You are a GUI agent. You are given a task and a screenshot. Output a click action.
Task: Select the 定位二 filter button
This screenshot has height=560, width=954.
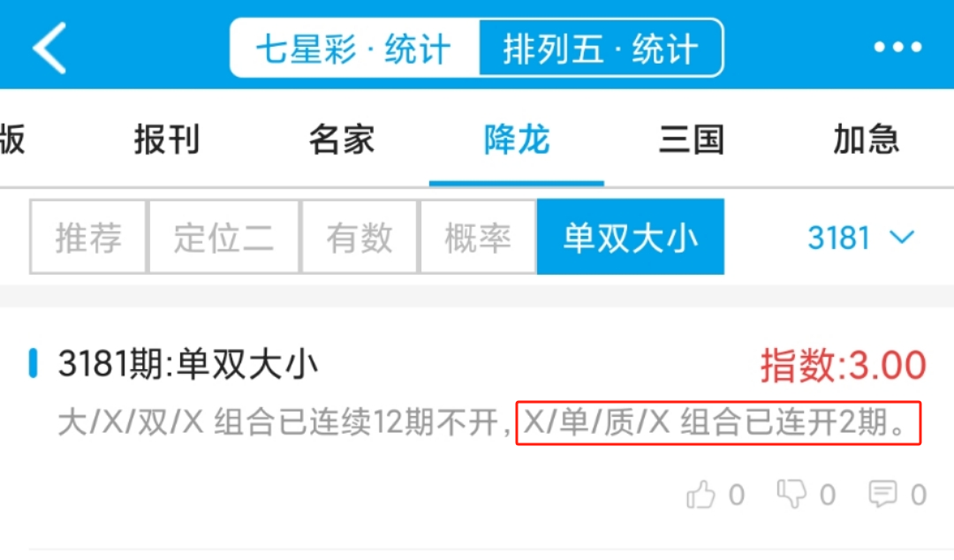coord(223,238)
